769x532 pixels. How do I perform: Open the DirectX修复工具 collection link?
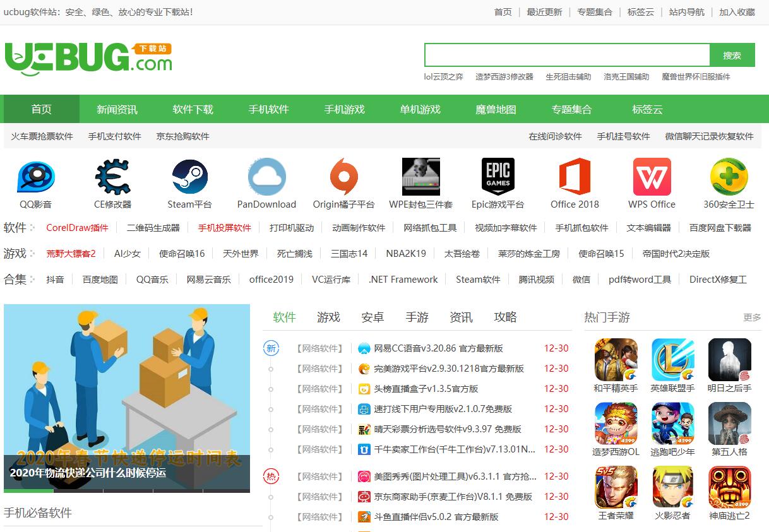pyautogui.click(x=718, y=280)
